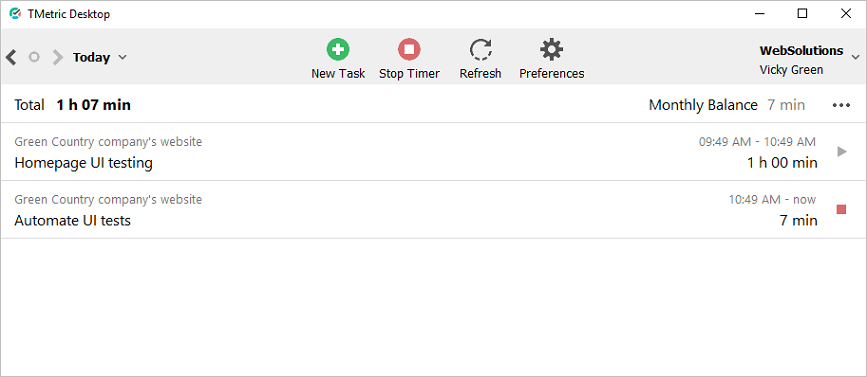Viewport: 867px width, 377px height.
Task: Click the 10:49 AM - now time range
Action: click(x=772, y=200)
